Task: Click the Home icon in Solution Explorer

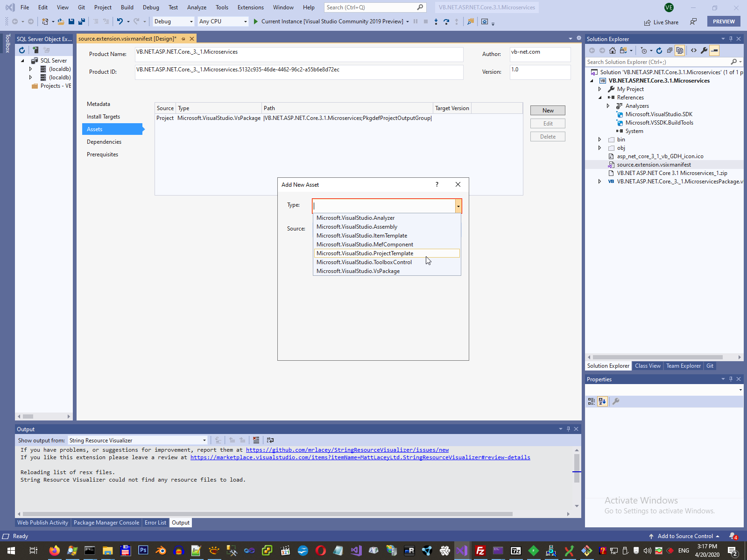Action: 613,50
